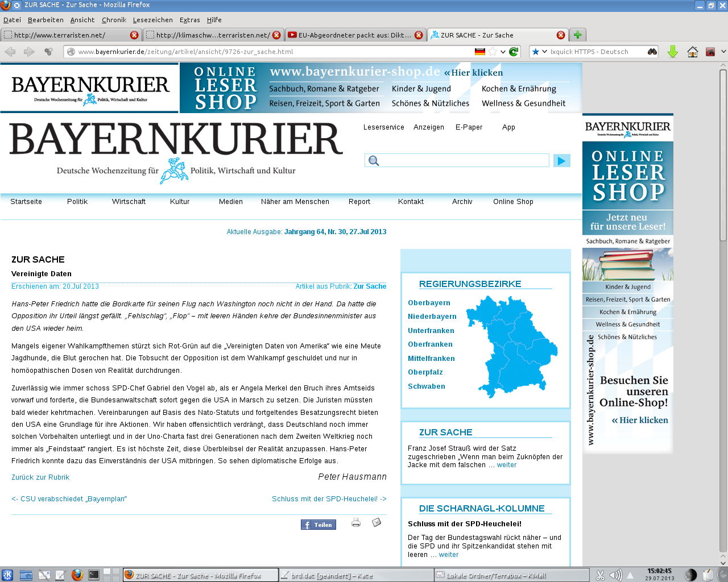The width and height of the screenshot is (728, 582).
Task: Switch to Kate brd.dat window in taskbar
Action: point(356,575)
